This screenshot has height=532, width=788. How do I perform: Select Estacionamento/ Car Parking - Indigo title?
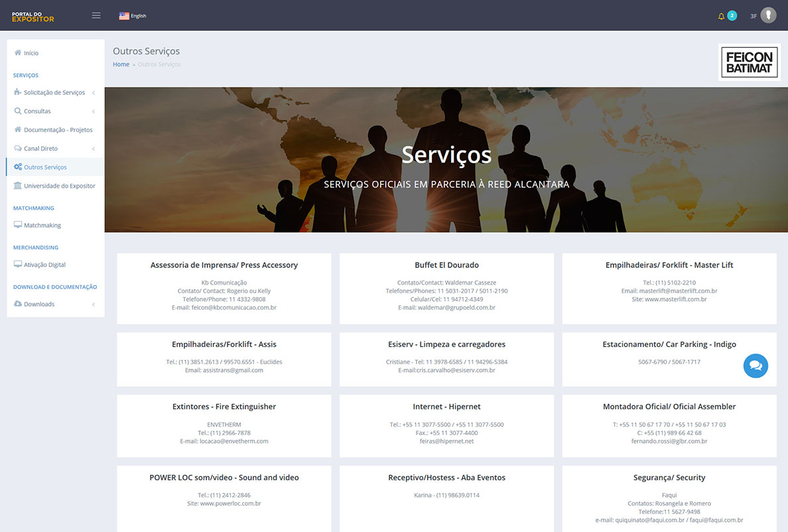point(669,345)
